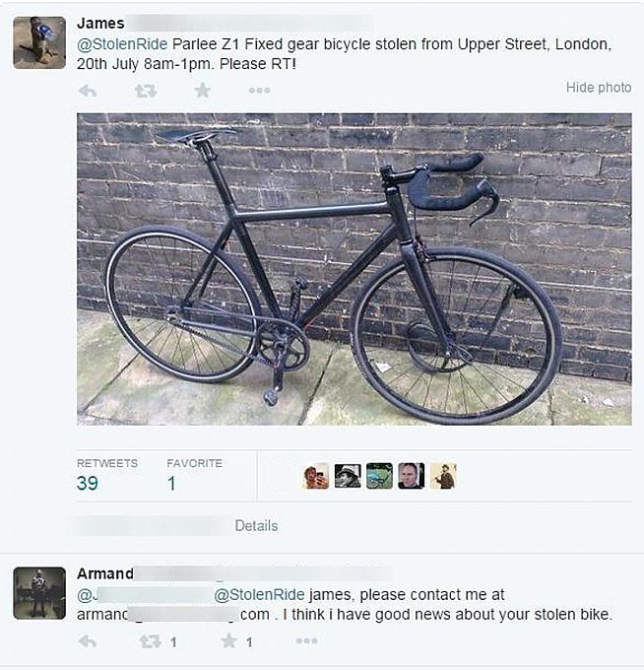The image size is (644, 670).
Task: Open Armand's profile avatar
Action: 39,592
